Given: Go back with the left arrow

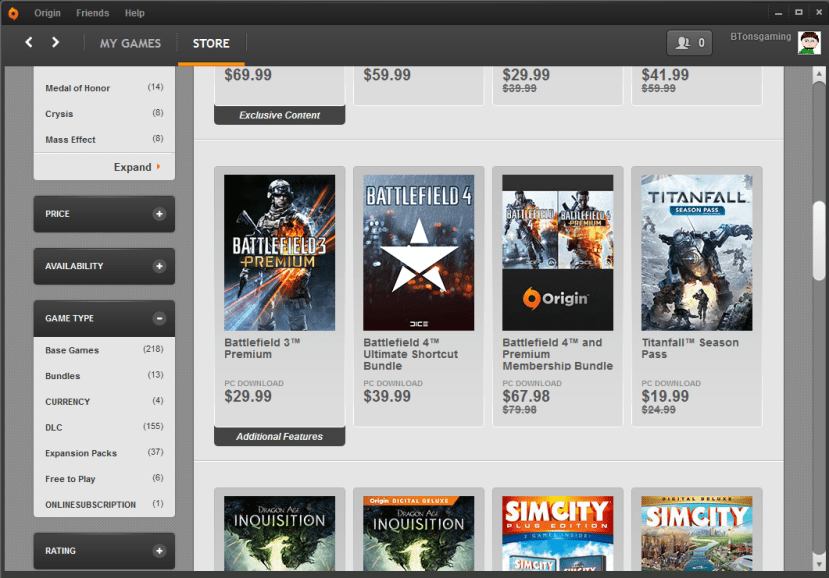Looking at the screenshot, I should click(29, 42).
